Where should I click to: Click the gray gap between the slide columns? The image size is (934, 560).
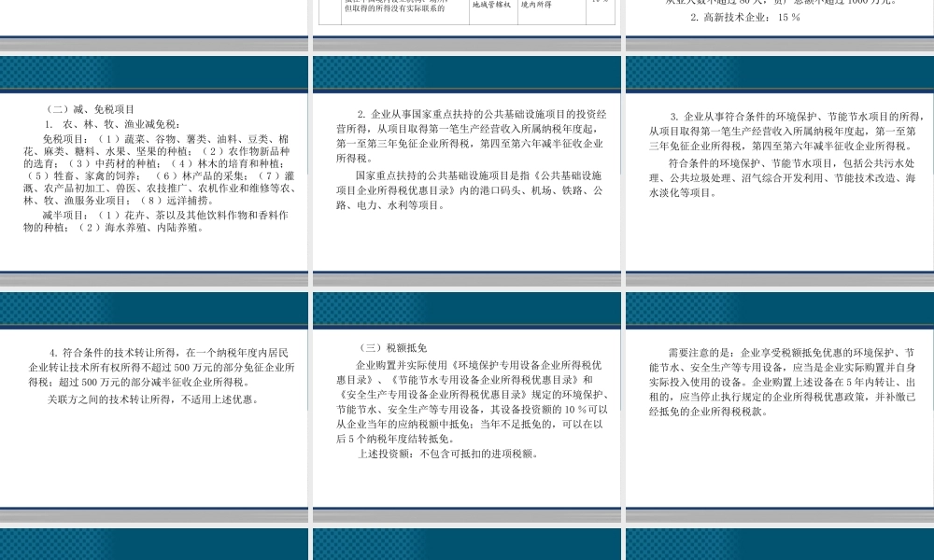point(308,280)
